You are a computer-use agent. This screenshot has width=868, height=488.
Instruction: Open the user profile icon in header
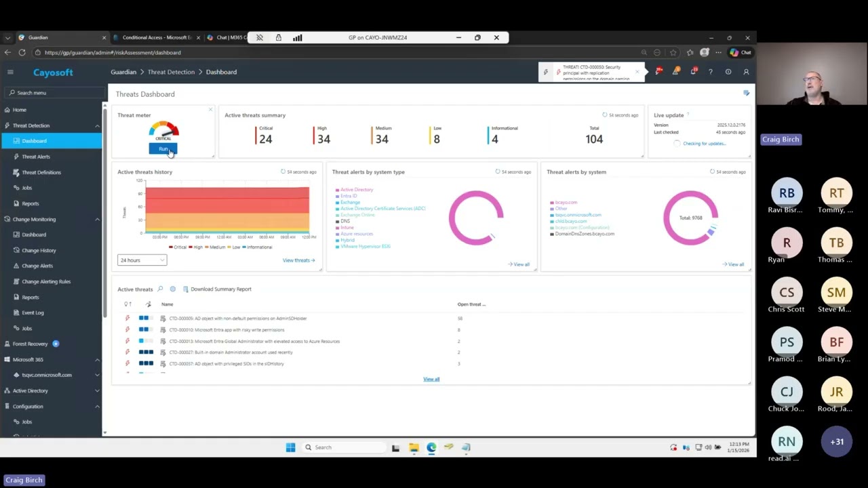click(746, 72)
